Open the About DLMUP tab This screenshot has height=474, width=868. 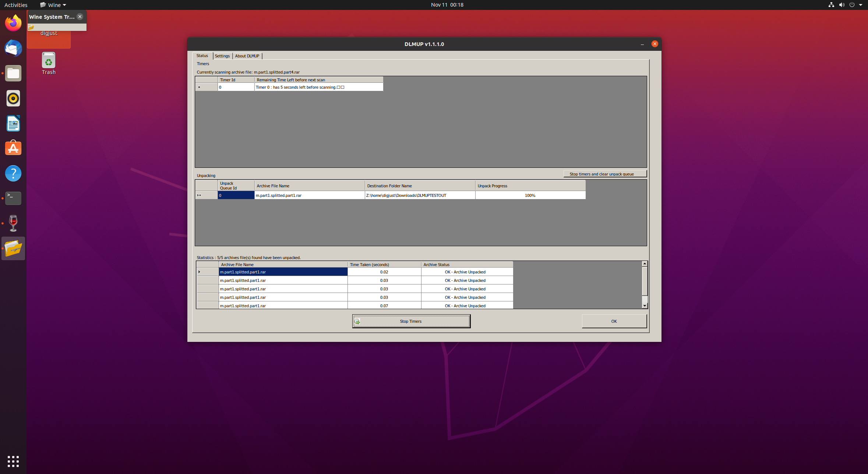(247, 56)
